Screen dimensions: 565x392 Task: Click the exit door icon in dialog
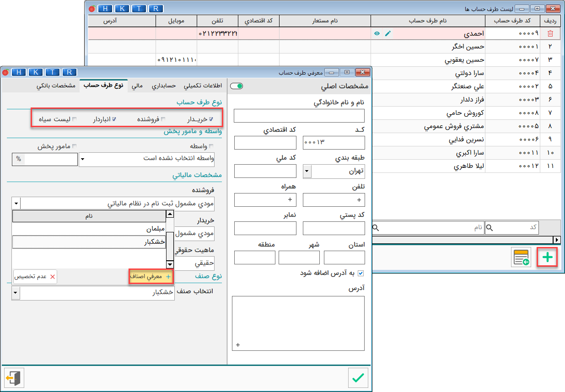pos(14,378)
